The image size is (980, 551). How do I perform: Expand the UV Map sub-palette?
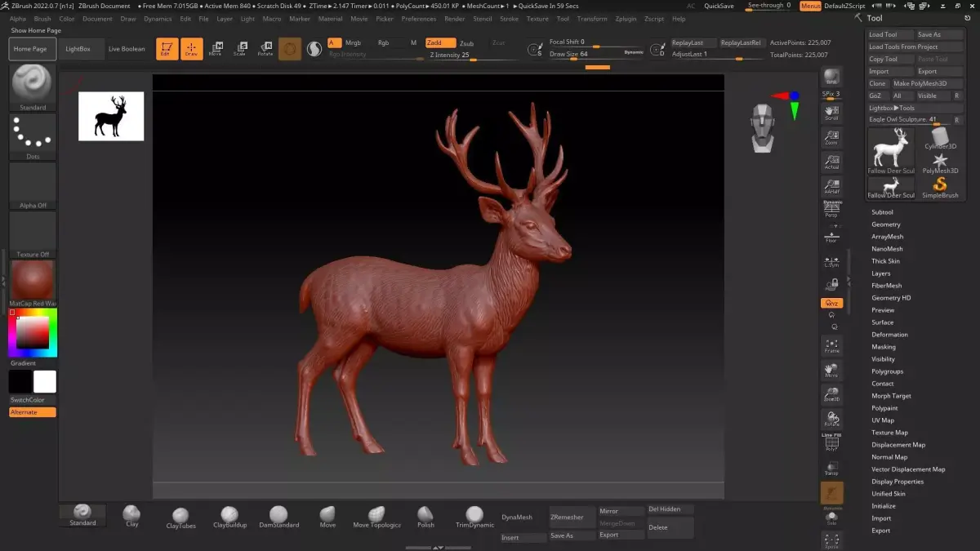883,420
